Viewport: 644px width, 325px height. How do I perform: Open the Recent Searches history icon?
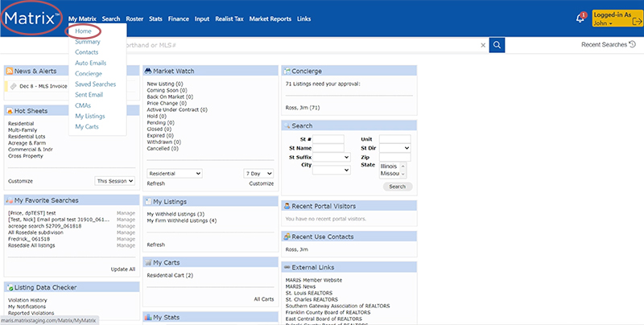click(632, 45)
